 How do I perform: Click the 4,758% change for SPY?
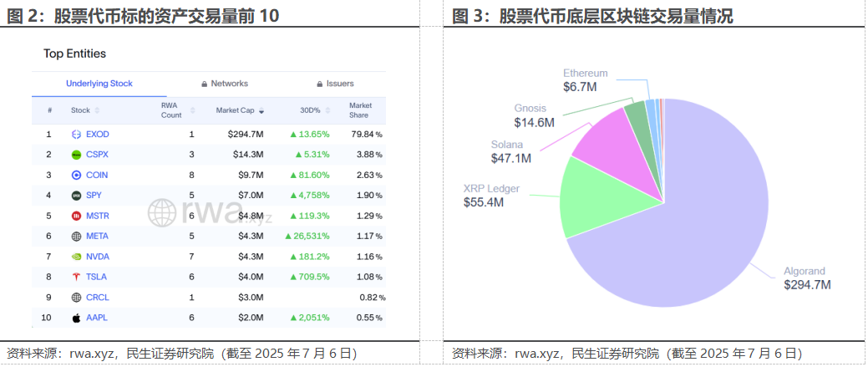310,196
